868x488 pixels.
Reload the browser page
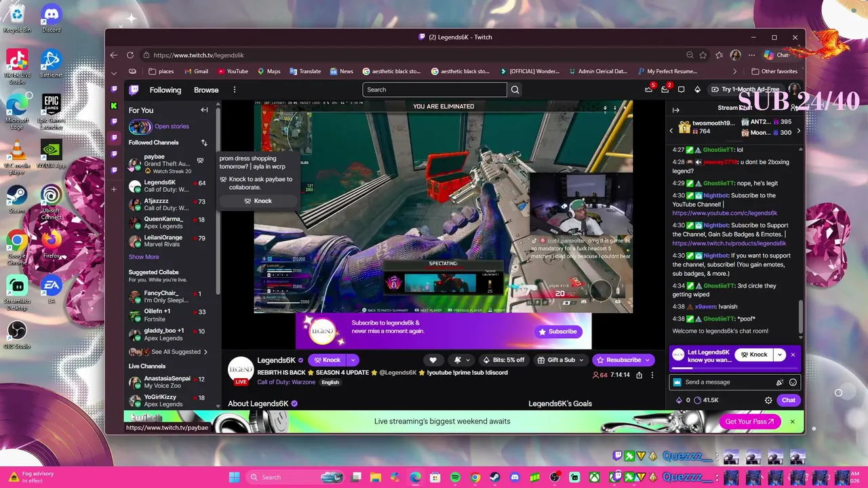tap(130, 55)
